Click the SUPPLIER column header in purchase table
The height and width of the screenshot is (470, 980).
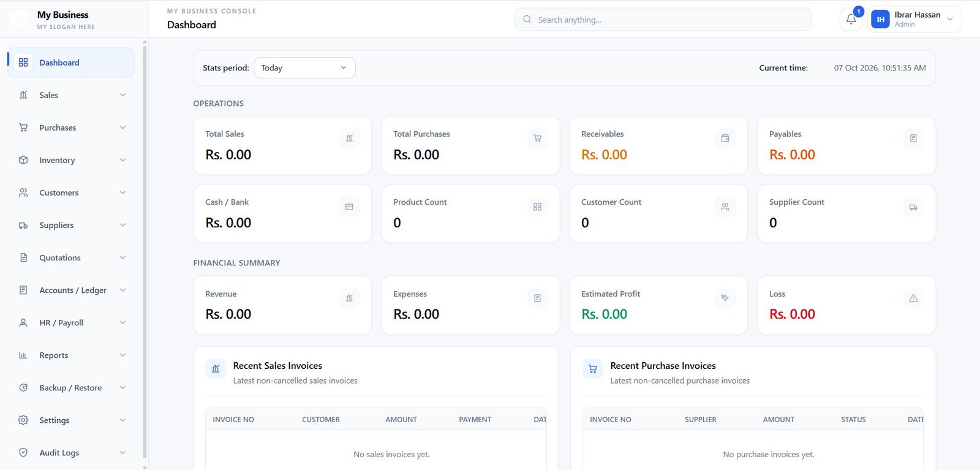click(701, 420)
